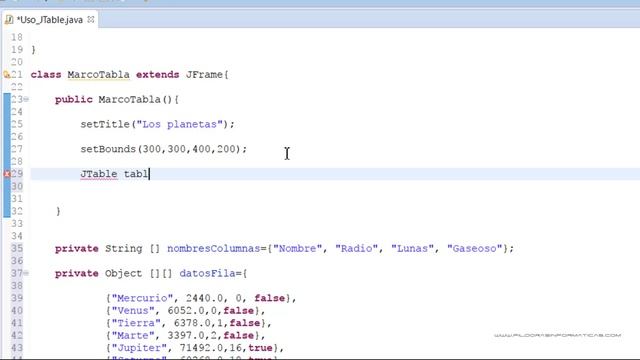
Task: Click the word JFrame on line 21
Action: pyautogui.click(x=204, y=75)
